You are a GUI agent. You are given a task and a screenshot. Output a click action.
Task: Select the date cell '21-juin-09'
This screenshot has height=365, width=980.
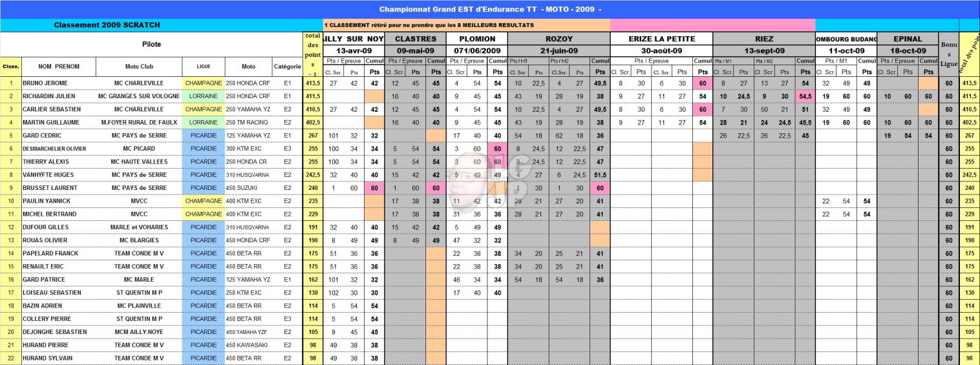point(559,50)
